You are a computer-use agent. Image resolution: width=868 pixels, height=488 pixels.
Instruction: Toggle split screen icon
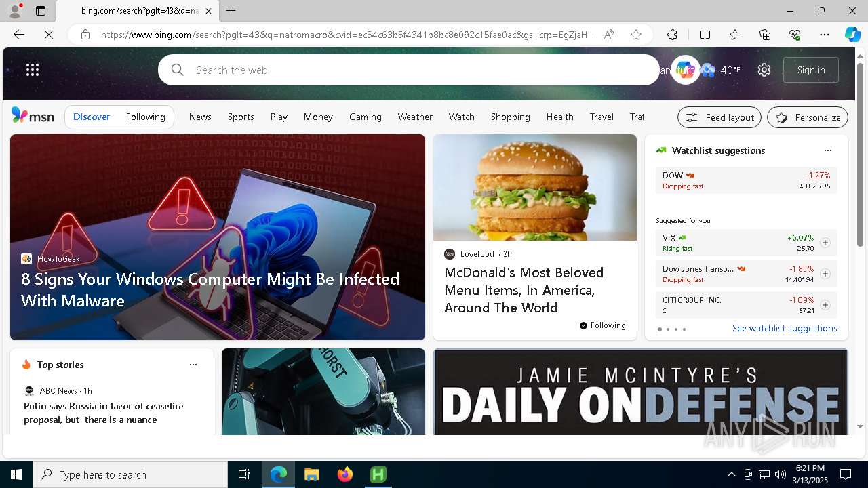705,35
